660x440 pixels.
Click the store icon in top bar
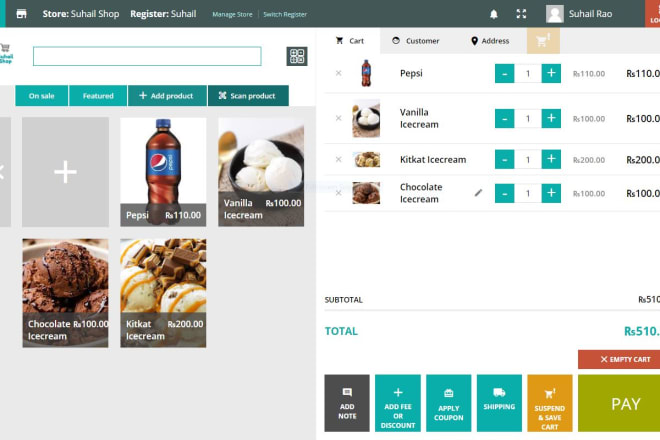(21, 14)
